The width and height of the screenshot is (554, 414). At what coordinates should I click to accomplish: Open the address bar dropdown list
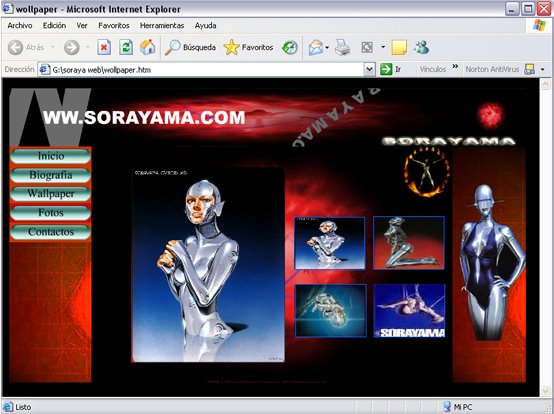[369, 69]
